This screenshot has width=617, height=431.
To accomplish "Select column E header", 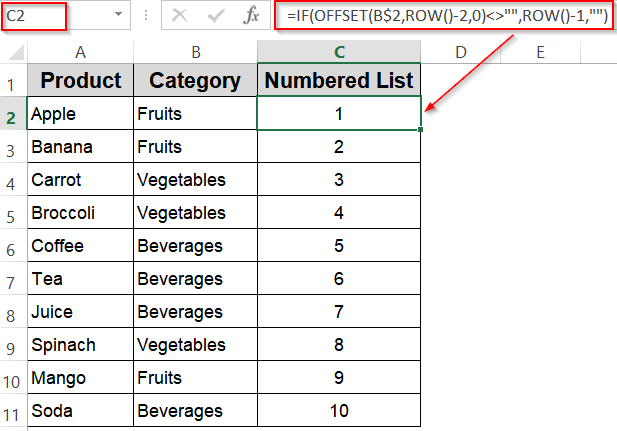I will (x=539, y=51).
